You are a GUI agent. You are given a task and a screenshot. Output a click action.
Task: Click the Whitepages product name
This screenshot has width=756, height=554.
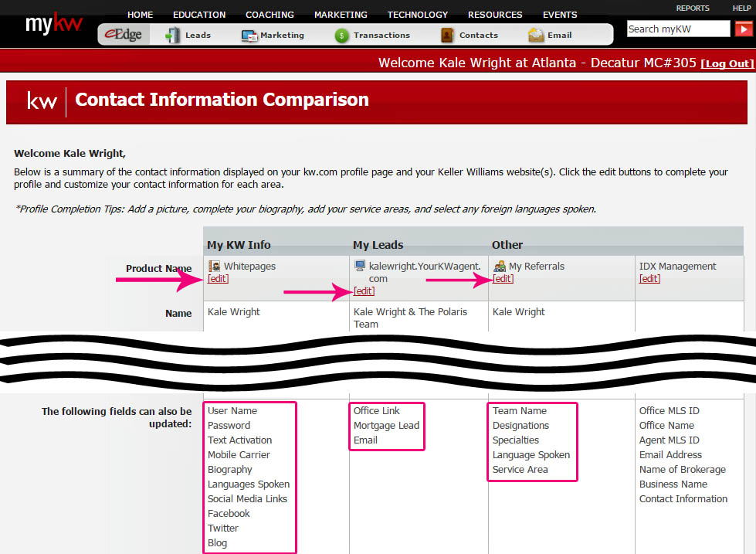tap(249, 267)
